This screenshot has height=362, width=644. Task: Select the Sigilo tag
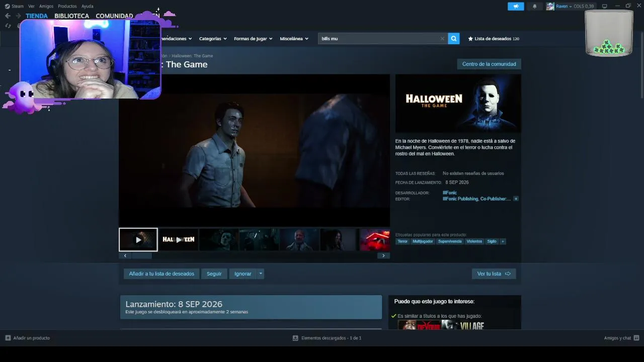pyautogui.click(x=492, y=241)
